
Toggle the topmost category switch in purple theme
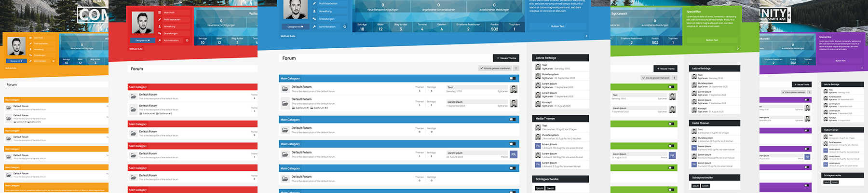[806, 100]
